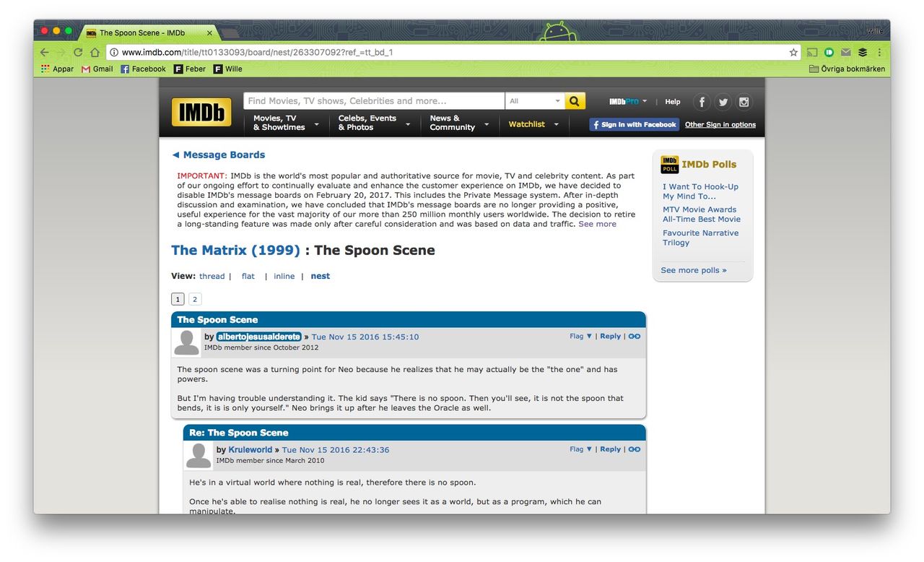Open albertojesusalderete's profile link
Screen dimensions: 924x562
click(x=258, y=337)
